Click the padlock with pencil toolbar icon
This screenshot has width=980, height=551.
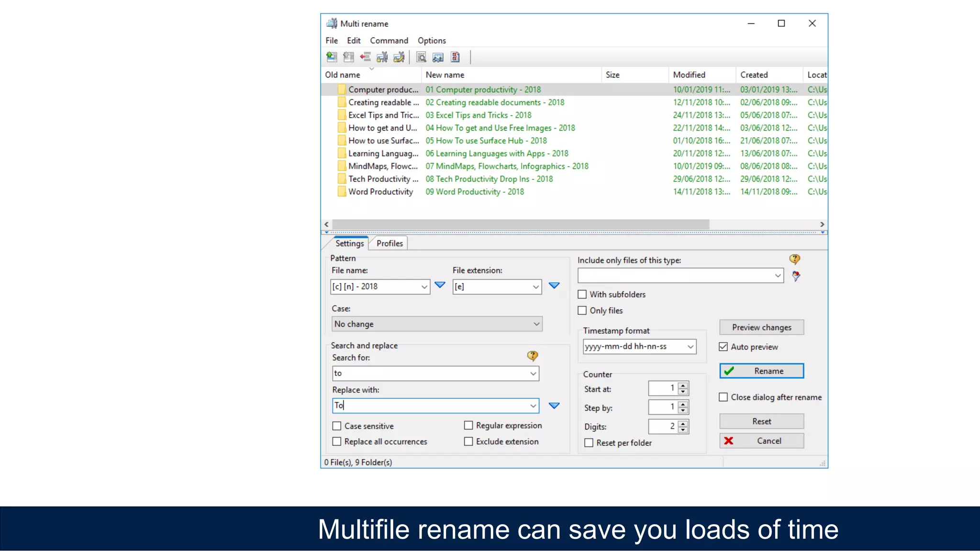point(399,57)
